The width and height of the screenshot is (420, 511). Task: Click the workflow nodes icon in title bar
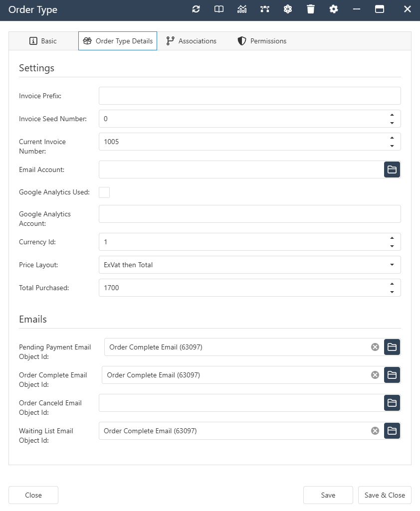(264, 9)
